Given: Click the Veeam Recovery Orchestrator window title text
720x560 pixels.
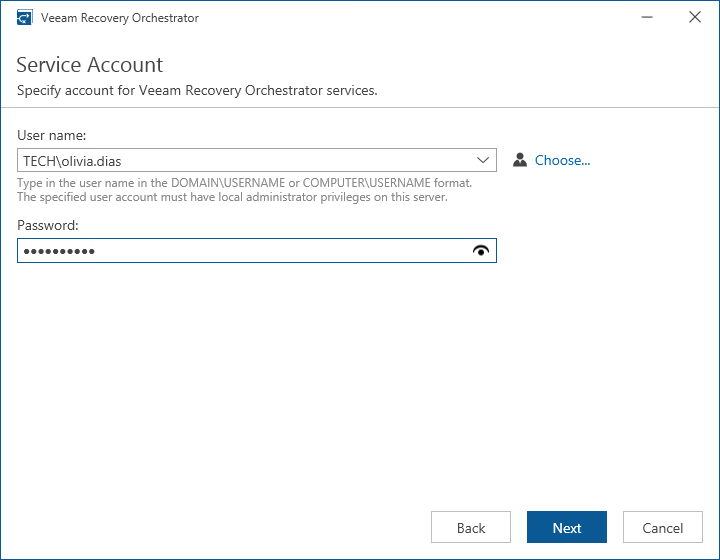Looking at the screenshot, I should (120, 18).
